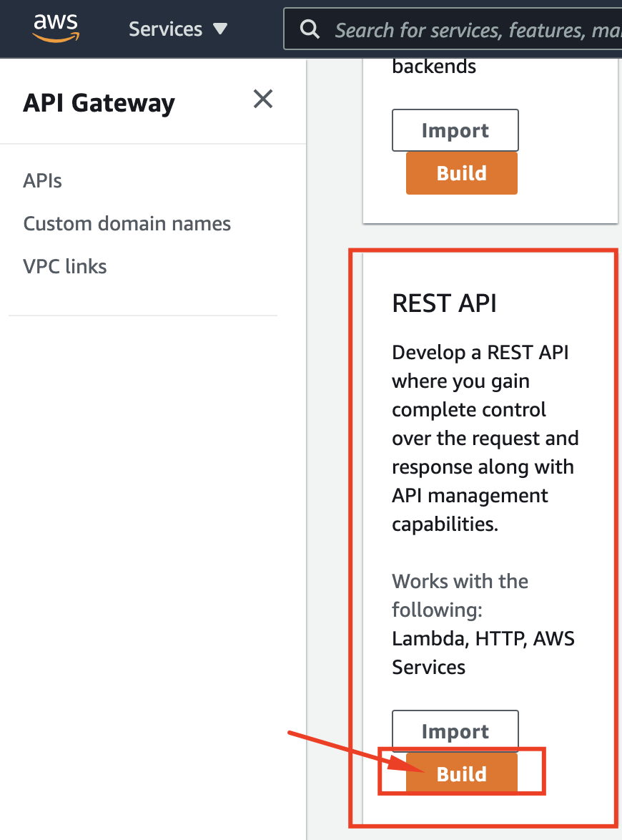The width and height of the screenshot is (622, 840).
Task: Click the magnifier icon in the search bar
Action: (x=309, y=29)
